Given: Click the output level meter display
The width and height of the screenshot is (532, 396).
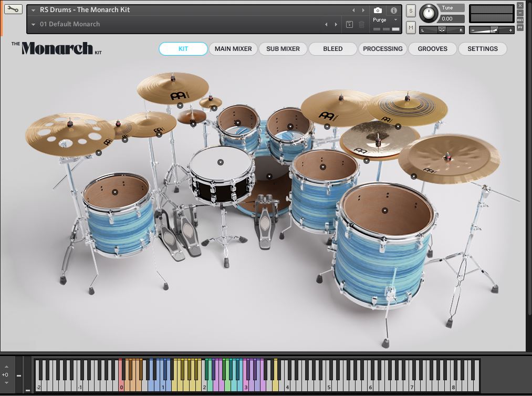Looking at the screenshot, I should point(492,14).
